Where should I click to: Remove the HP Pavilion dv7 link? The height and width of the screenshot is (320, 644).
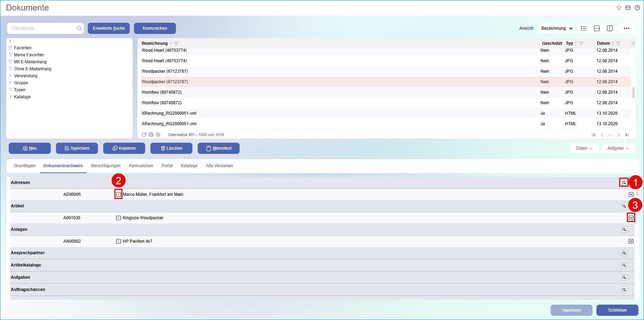coord(631,241)
